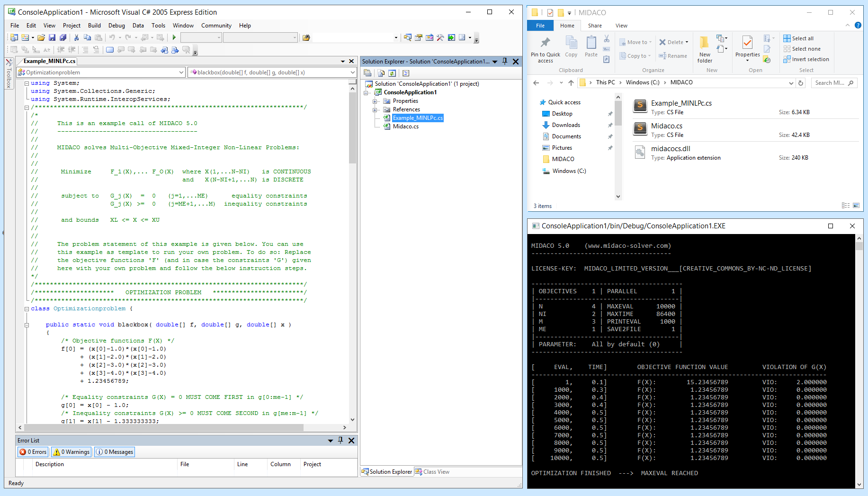Image resolution: width=868 pixels, height=496 pixels.
Task: Click the Toolbox wrench-and-hammer toolbar icon
Action: click(x=440, y=37)
